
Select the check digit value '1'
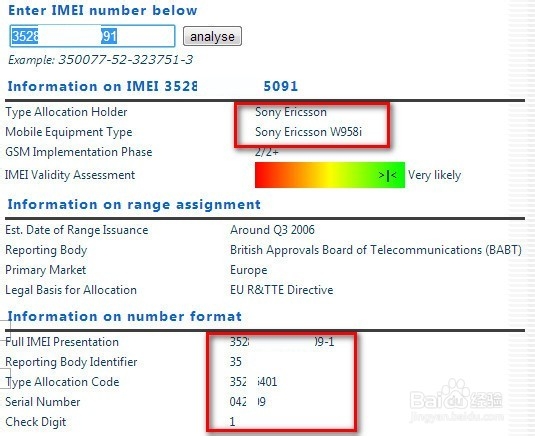232,422
